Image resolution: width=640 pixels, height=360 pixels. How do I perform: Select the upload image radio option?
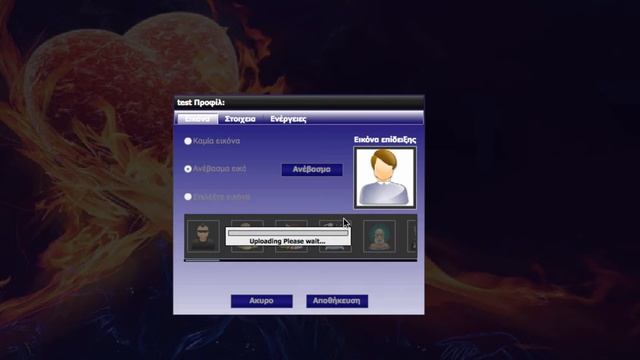coord(188,169)
